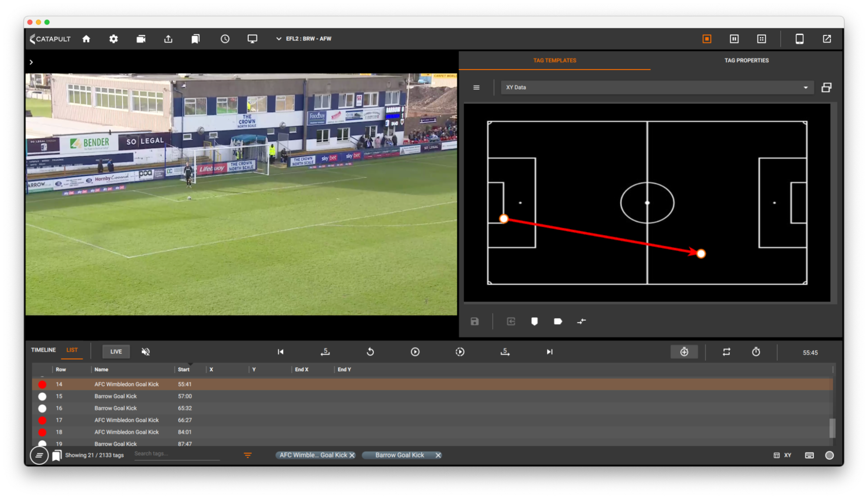The height and width of the screenshot is (498, 868).
Task: Expand the EFL2 : BRW - AFW project dropdown
Action: click(x=304, y=39)
